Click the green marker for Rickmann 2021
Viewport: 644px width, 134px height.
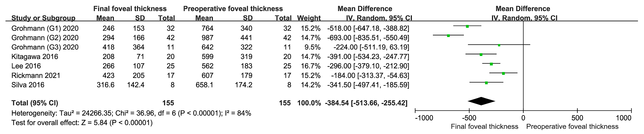[503, 74]
